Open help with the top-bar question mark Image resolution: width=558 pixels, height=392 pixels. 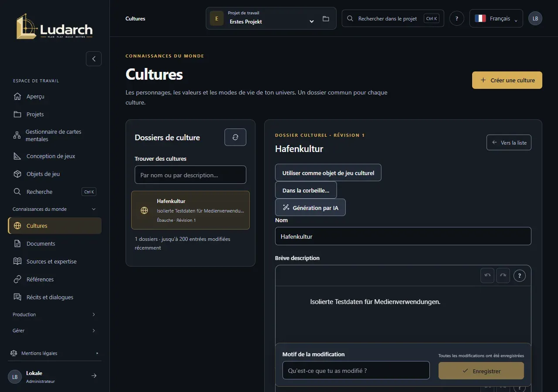pyautogui.click(x=456, y=18)
